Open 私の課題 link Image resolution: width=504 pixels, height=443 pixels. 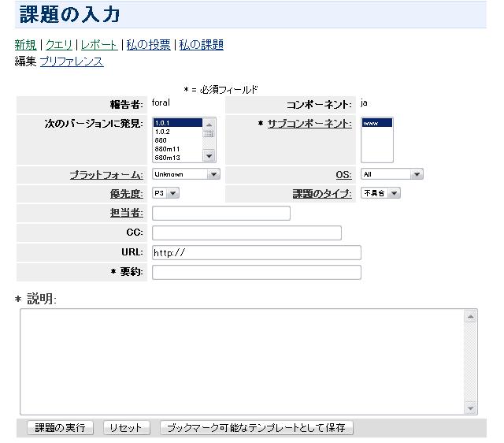pyautogui.click(x=201, y=45)
